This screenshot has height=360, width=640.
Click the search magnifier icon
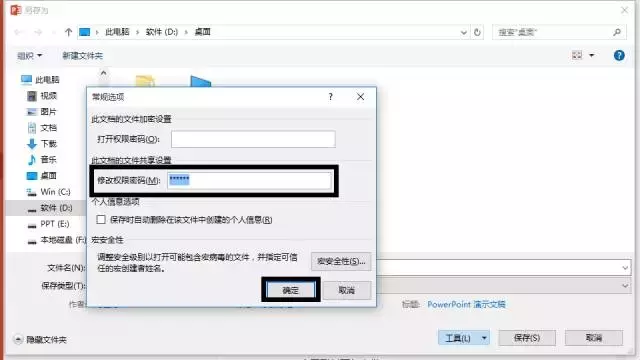pos(617,32)
